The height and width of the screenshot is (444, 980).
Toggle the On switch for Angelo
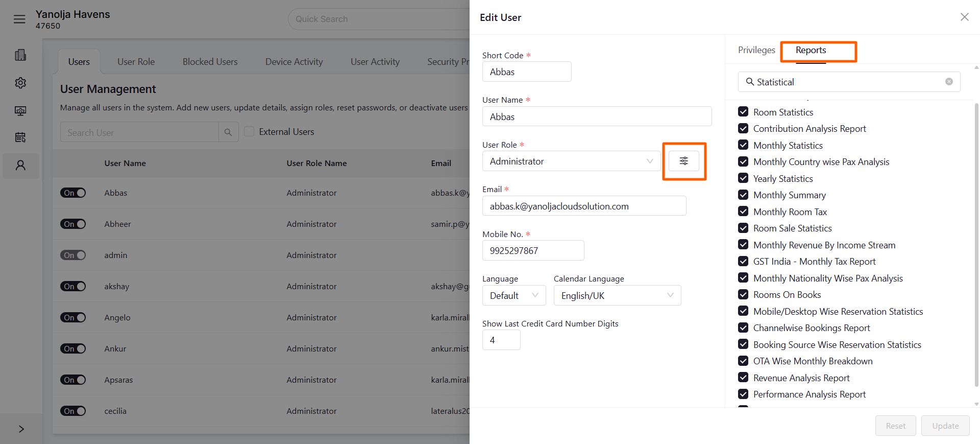click(x=73, y=317)
